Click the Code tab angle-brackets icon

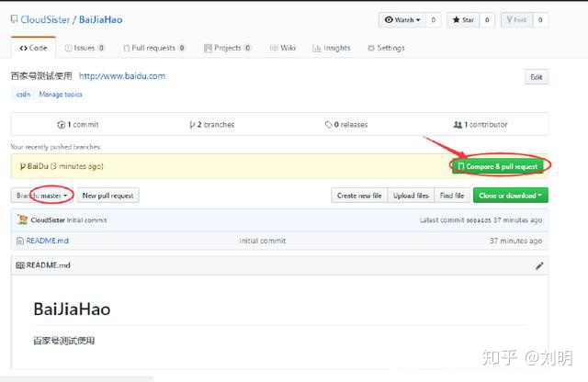click(x=23, y=48)
